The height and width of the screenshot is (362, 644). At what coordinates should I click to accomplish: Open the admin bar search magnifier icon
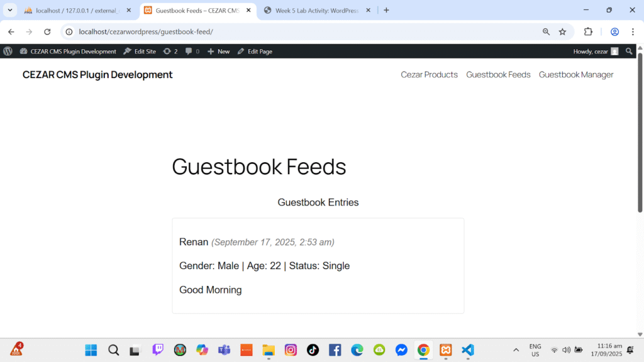point(629,52)
